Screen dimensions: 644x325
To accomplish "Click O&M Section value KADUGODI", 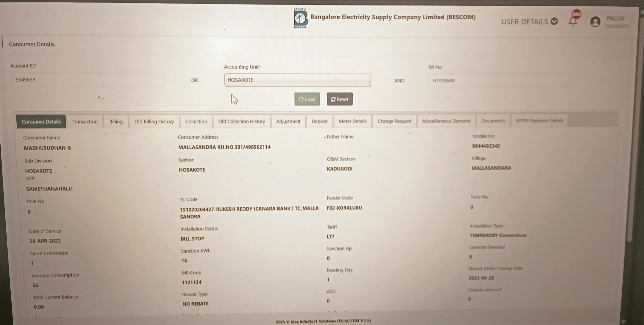I will pos(340,169).
